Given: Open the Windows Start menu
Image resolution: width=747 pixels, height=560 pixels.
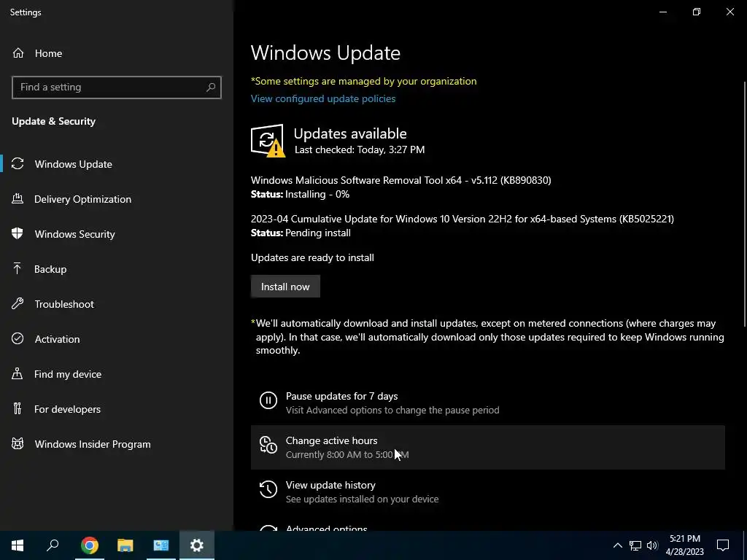Looking at the screenshot, I should tap(18, 545).
